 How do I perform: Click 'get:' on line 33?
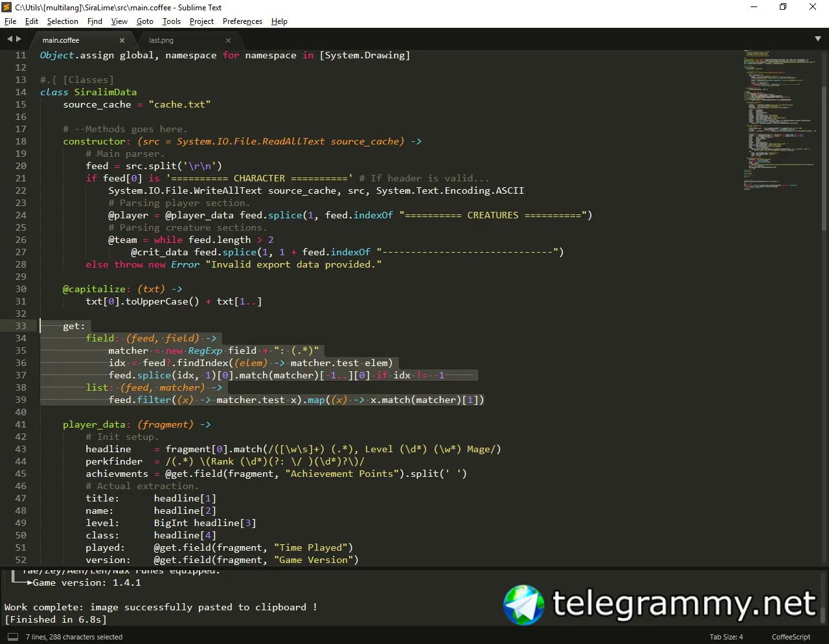point(74,326)
